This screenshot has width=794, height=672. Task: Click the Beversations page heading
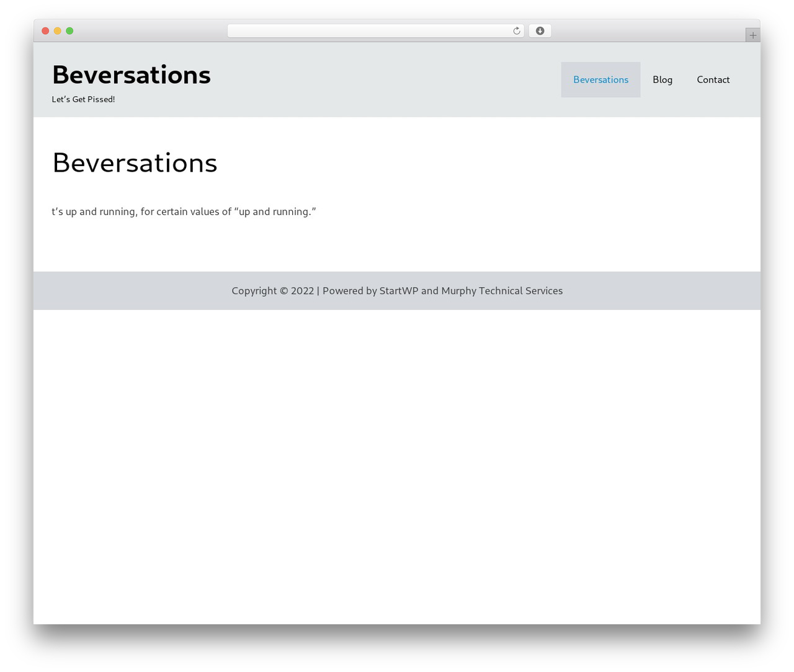point(135,163)
